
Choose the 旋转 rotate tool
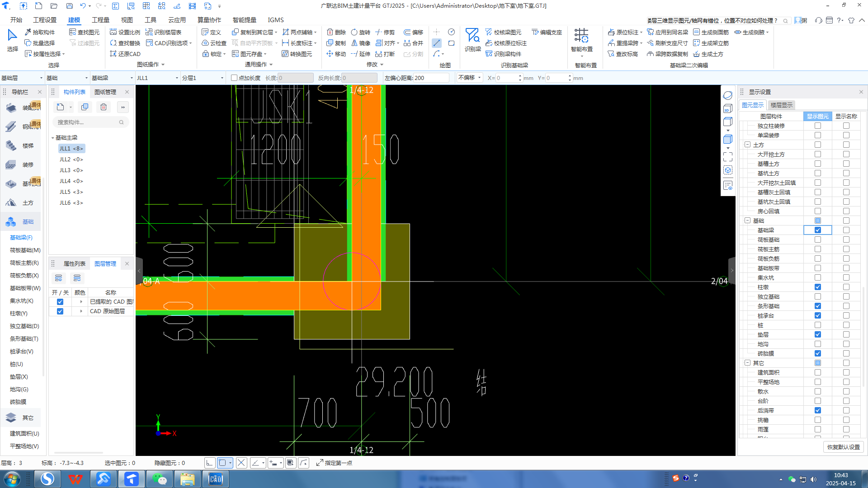coord(361,32)
